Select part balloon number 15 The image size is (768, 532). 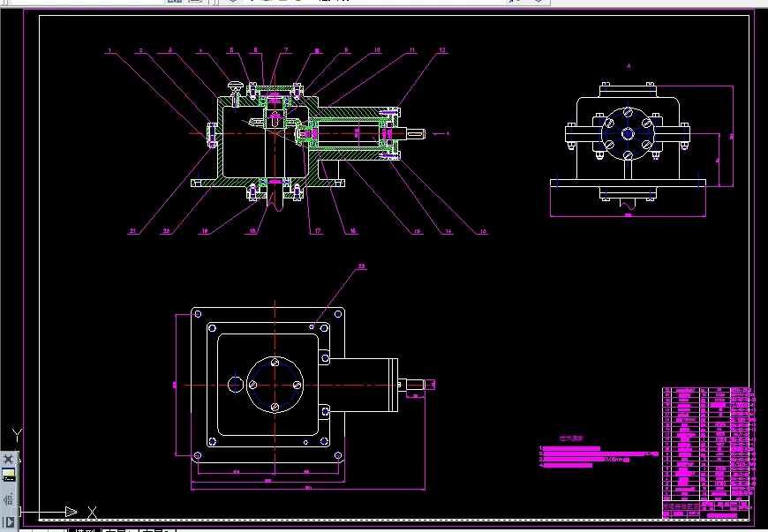click(418, 231)
